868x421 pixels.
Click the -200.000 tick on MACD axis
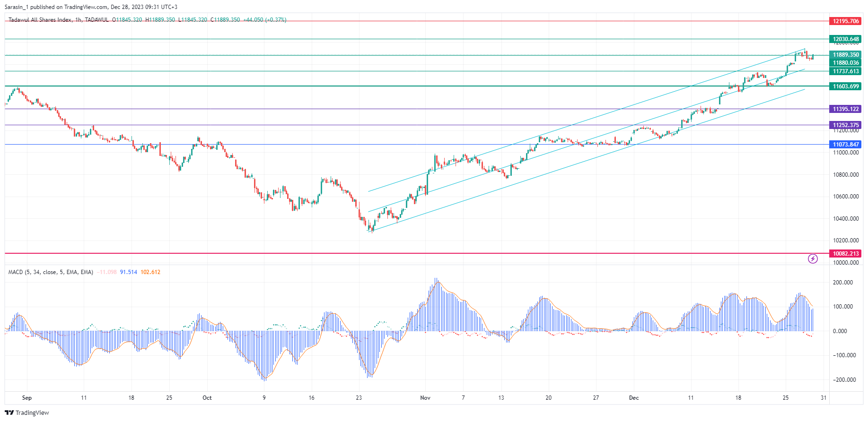[x=844, y=380]
